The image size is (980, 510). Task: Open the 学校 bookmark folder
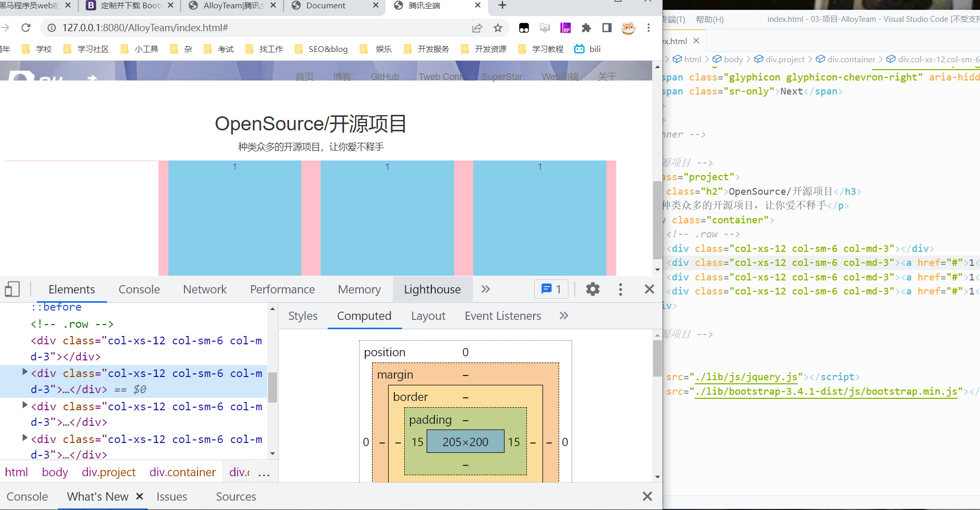[37, 49]
